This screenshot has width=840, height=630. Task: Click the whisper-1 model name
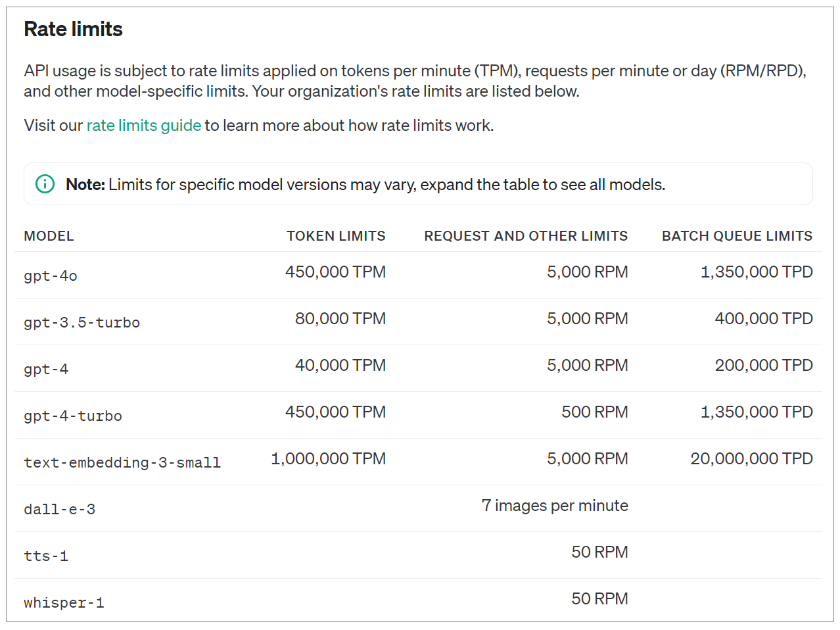point(64,603)
